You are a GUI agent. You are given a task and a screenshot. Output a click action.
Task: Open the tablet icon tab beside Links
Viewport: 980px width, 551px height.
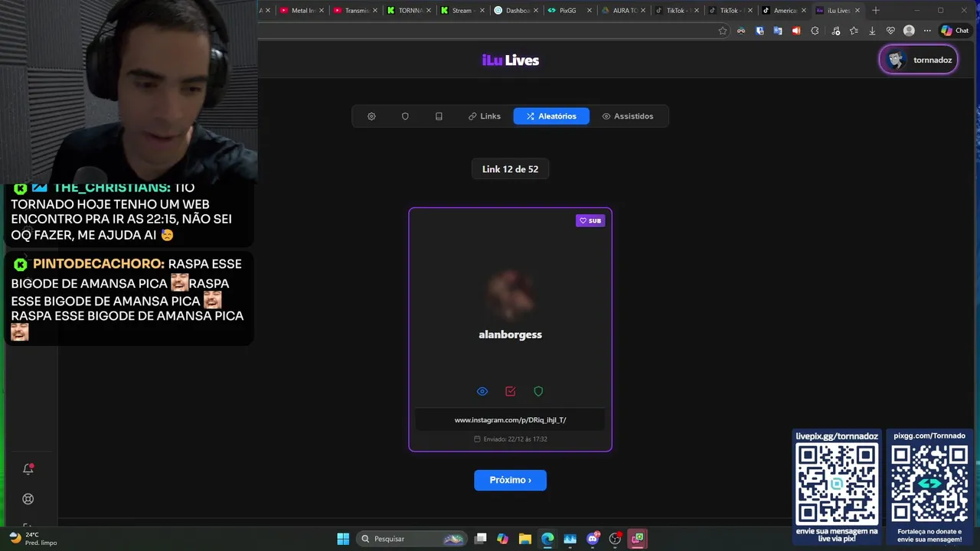coord(439,116)
